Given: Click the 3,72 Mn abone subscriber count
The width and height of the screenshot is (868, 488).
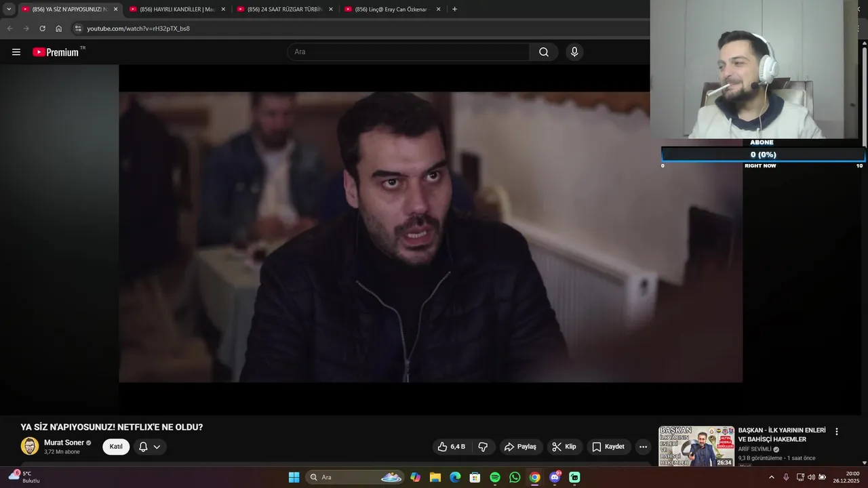Looking at the screenshot, I should click(62, 451).
